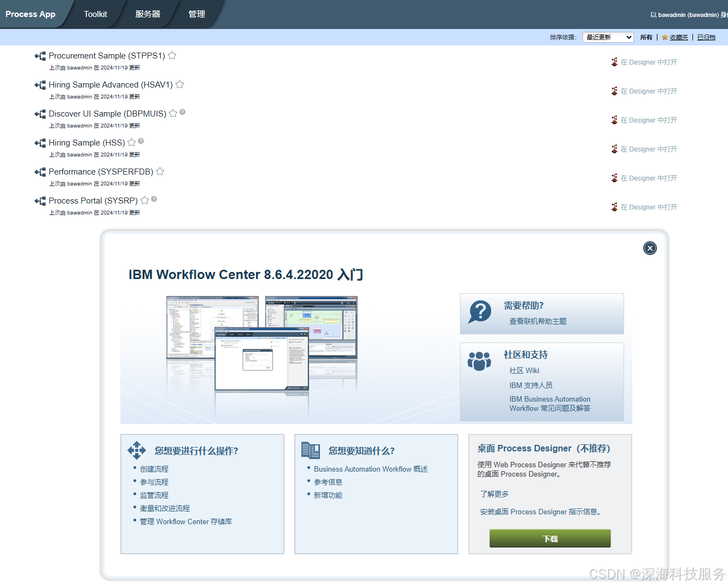
Task: Click Designer icon on Performance (SYSPERFDB) row
Action: coord(614,178)
